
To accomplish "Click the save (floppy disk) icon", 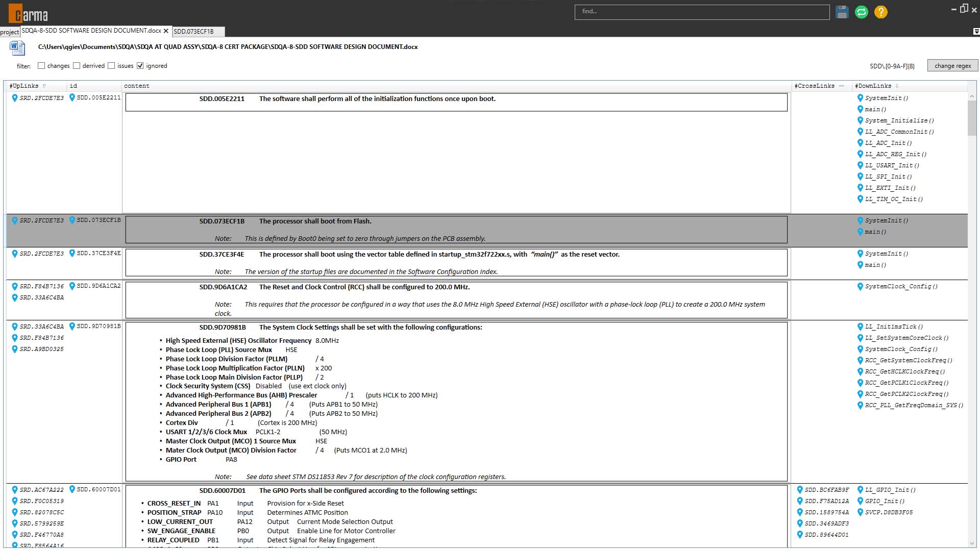I will pyautogui.click(x=842, y=12).
